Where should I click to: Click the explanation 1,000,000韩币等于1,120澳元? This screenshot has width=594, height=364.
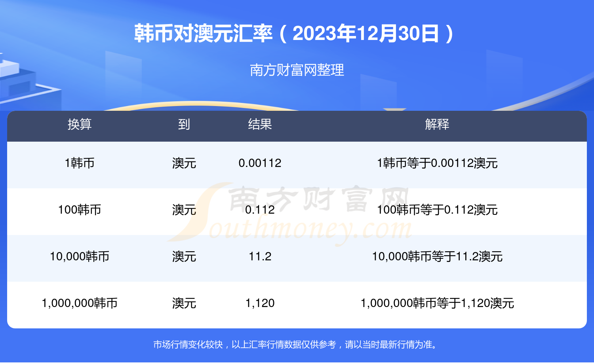437,303
